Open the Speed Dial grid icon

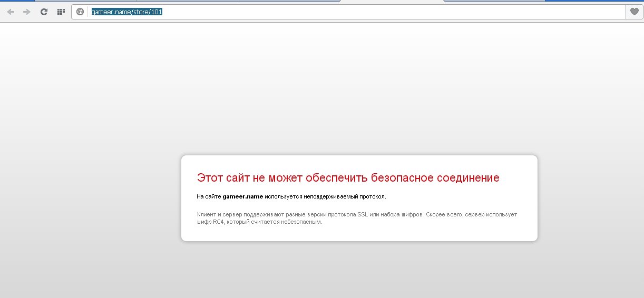(x=61, y=12)
